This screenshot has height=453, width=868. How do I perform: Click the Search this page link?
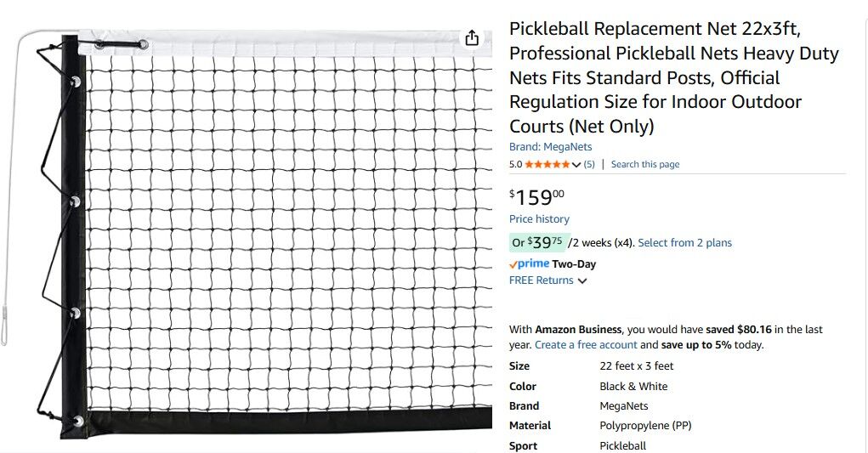[x=645, y=165]
